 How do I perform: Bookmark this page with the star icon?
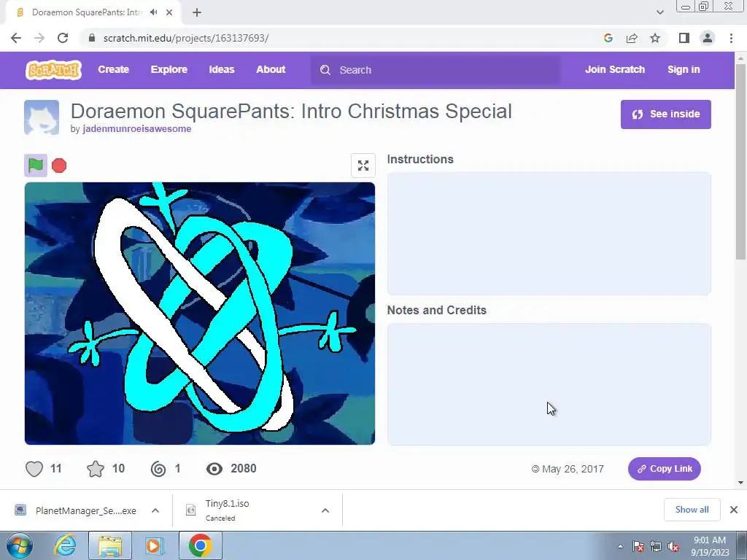click(655, 38)
